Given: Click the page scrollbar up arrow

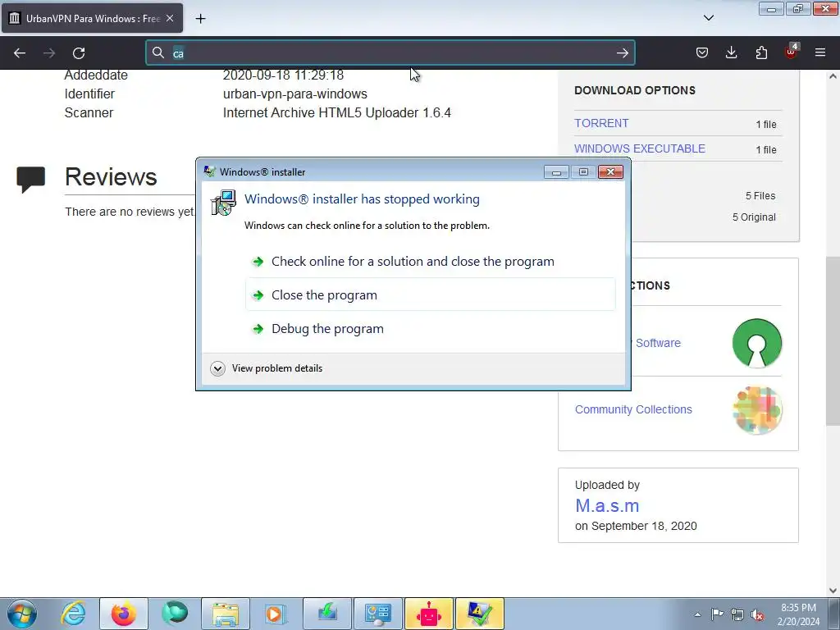Looking at the screenshot, I should [x=833, y=76].
